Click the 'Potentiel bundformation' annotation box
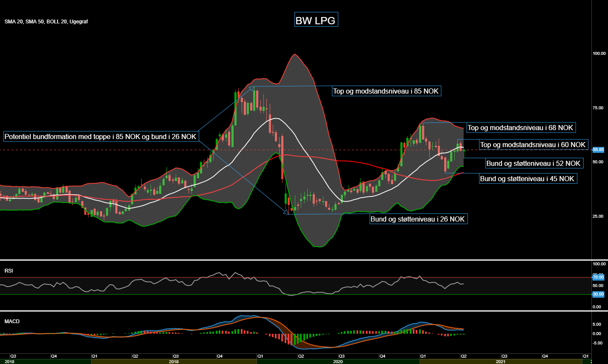608x364 pixels. tap(101, 136)
